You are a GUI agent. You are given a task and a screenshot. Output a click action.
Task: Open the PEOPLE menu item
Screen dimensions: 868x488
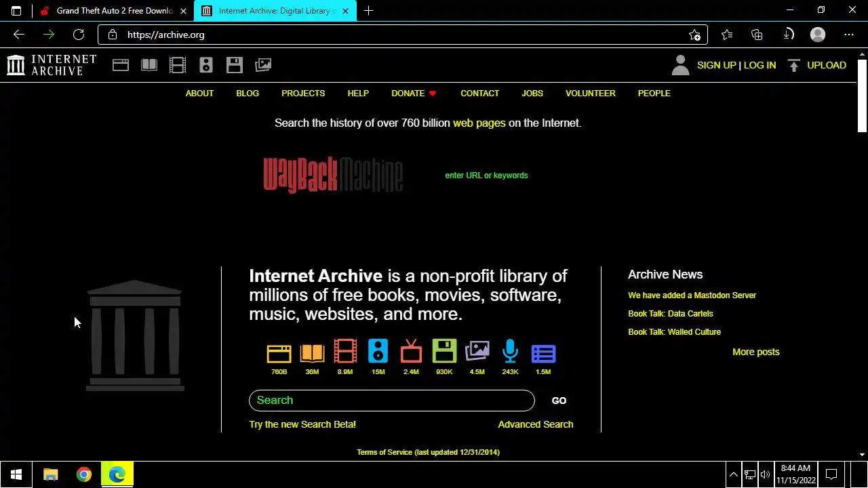[x=654, y=94]
